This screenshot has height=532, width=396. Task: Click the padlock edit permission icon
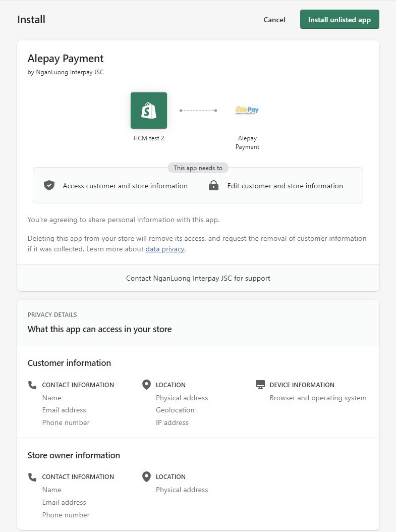213,185
